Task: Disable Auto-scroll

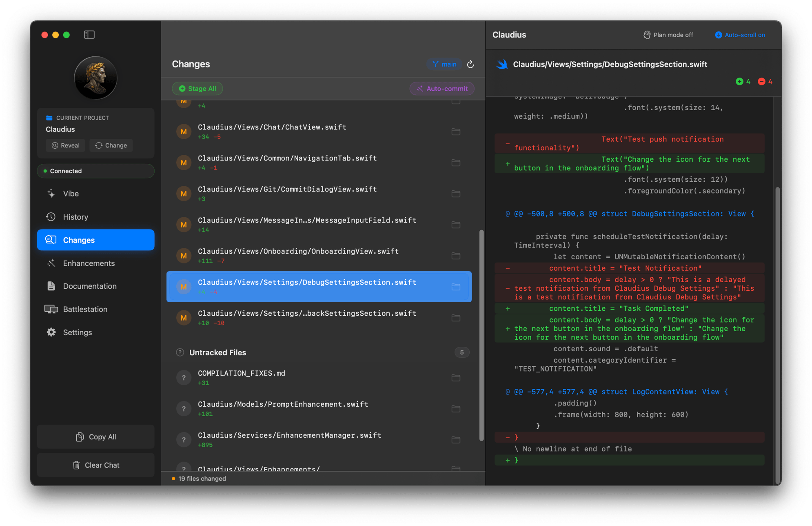Action: 739,35
